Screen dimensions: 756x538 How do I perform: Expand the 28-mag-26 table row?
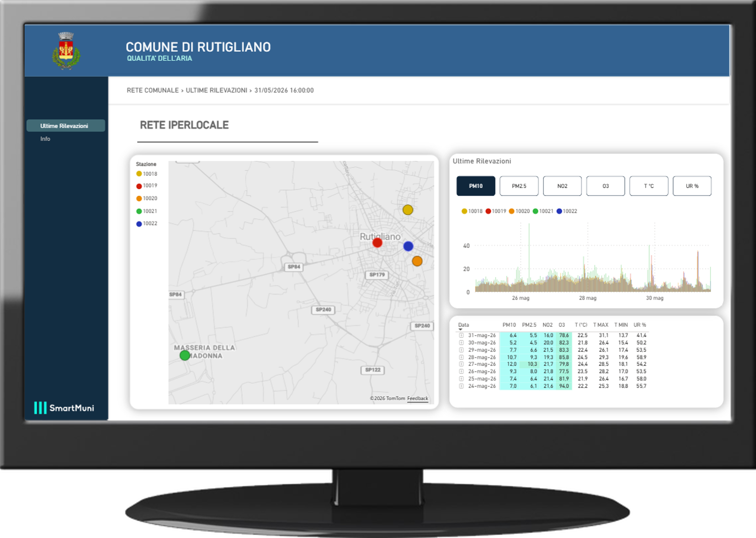(461, 357)
